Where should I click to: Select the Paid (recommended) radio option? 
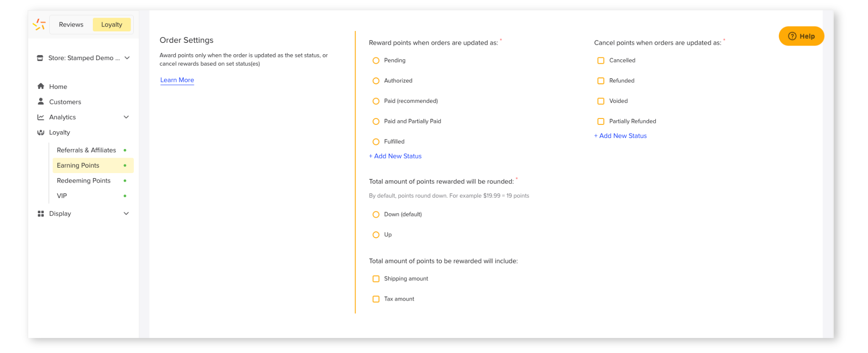[376, 101]
